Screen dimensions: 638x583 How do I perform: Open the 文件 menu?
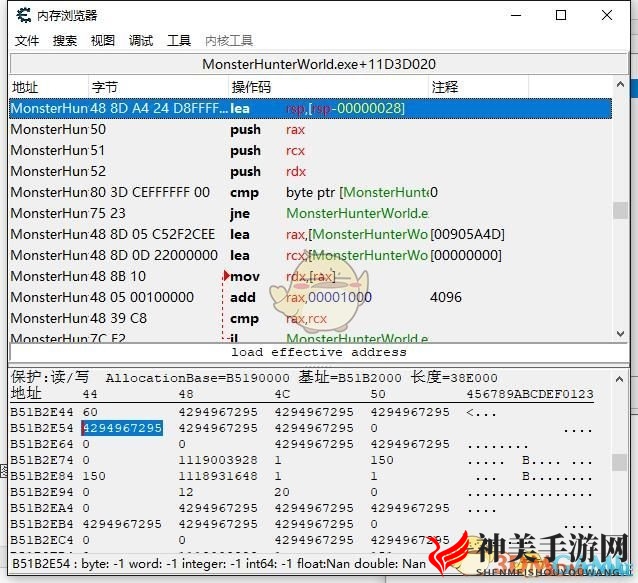point(27,41)
